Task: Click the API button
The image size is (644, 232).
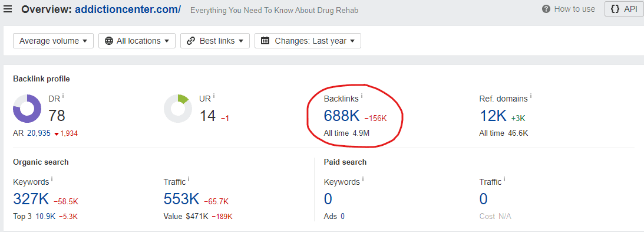Action: 624,9
